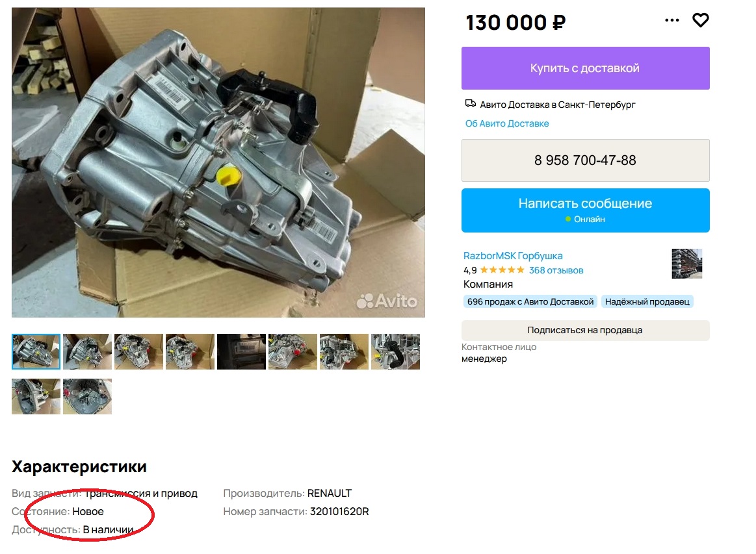This screenshot has height=554, width=756.
Task: Select the eighth thumbnail with black lever
Action: [395, 351]
